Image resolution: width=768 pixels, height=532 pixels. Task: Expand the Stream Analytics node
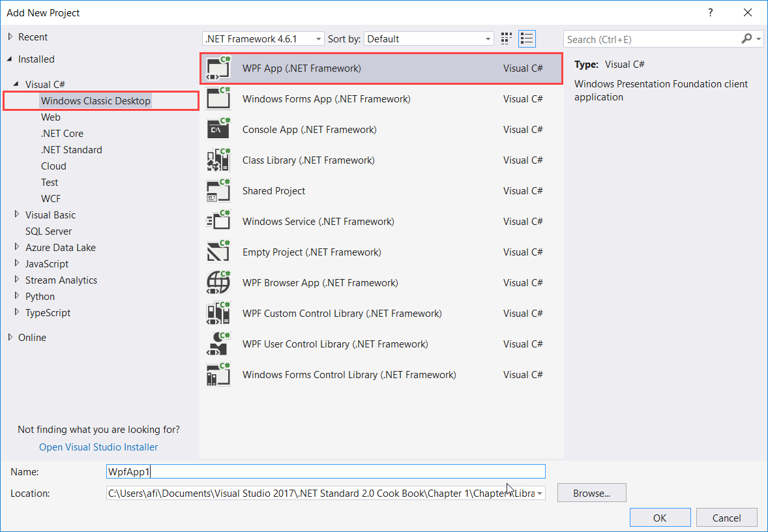point(17,279)
